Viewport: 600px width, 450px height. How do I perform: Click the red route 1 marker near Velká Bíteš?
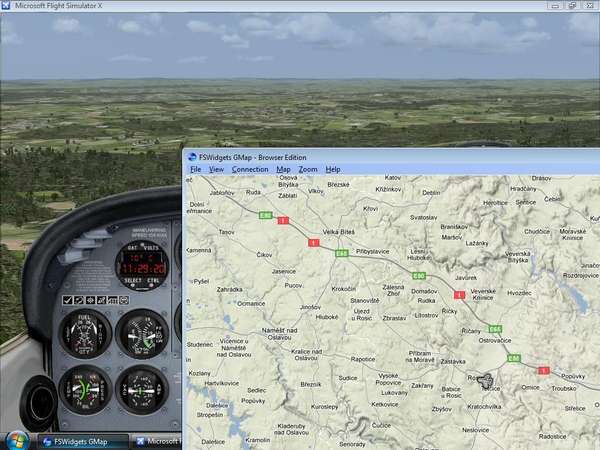(x=314, y=243)
